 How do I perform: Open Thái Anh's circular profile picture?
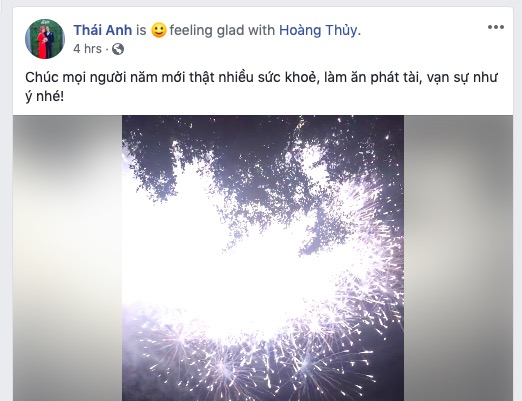click(x=45, y=39)
